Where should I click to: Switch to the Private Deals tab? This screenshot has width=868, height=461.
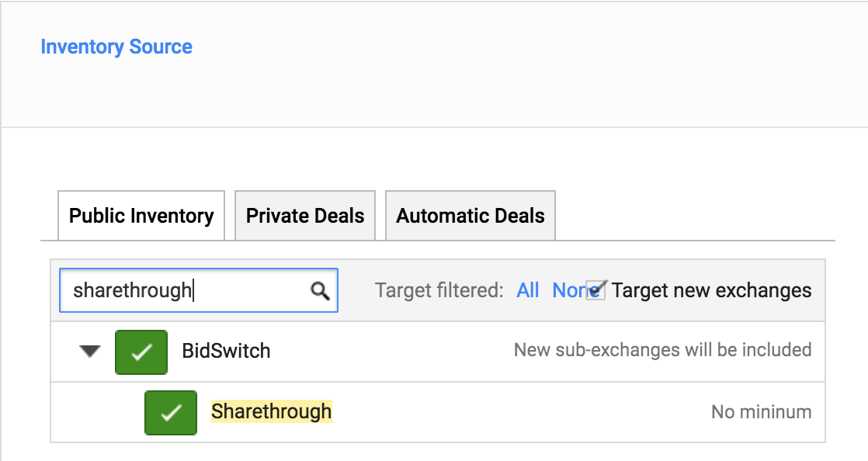pos(305,216)
